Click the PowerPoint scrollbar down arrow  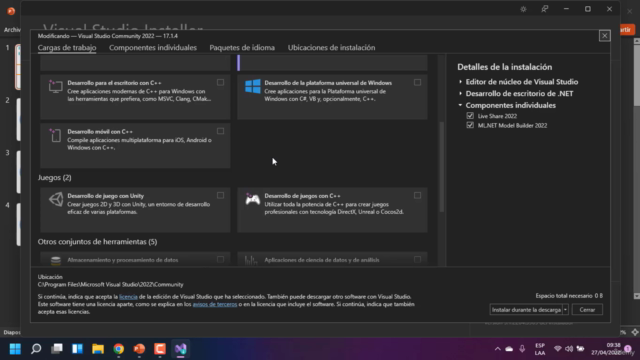coord(636,296)
